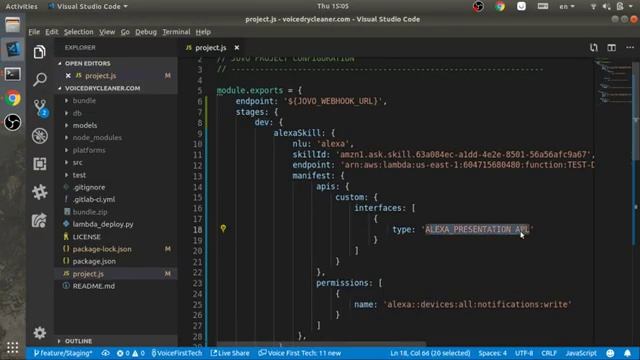Expand the bundle folder
The width and height of the screenshot is (640, 360).
click(84, 100)
